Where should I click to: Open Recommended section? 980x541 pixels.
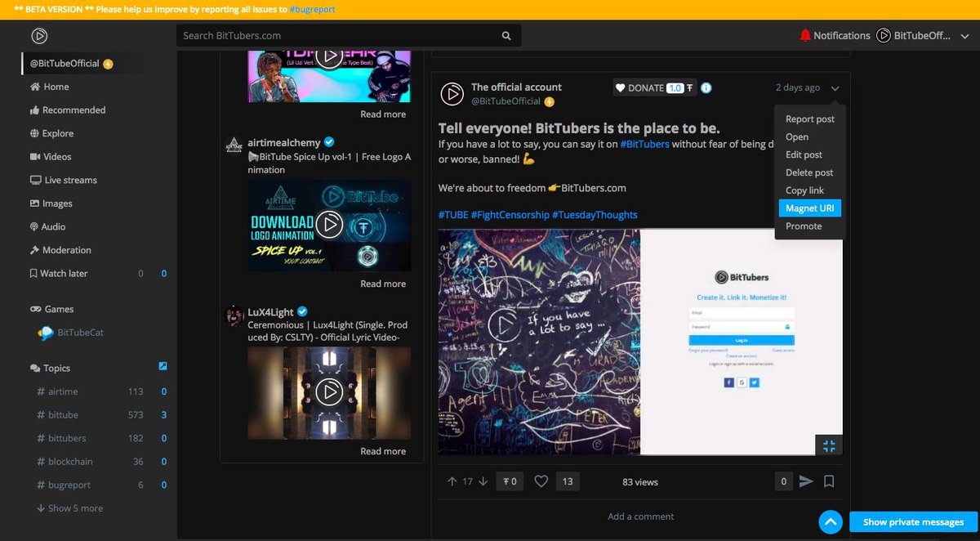pos(68,110)
